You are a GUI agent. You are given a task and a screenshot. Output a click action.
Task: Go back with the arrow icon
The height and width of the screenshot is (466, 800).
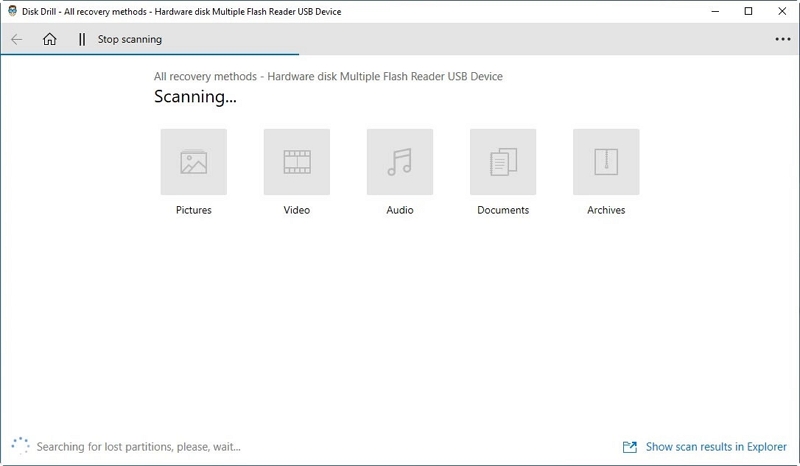[x=17, y=39]
